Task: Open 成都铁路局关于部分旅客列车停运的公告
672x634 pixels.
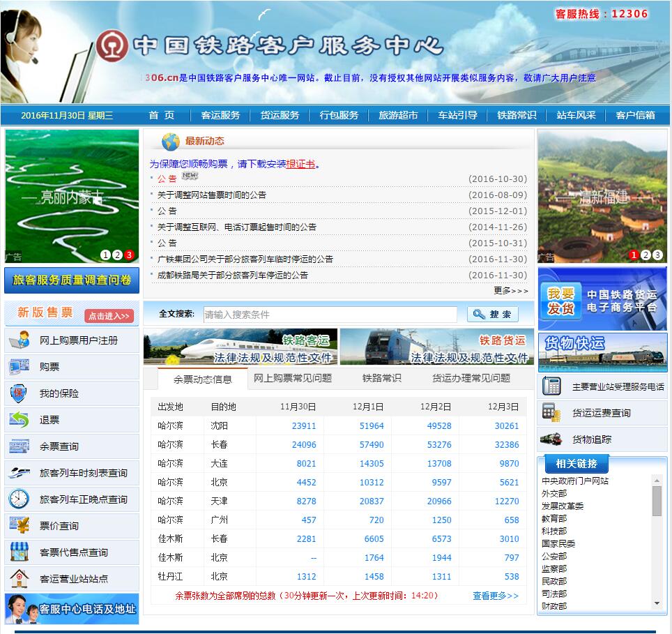Action: pos(233,276)
